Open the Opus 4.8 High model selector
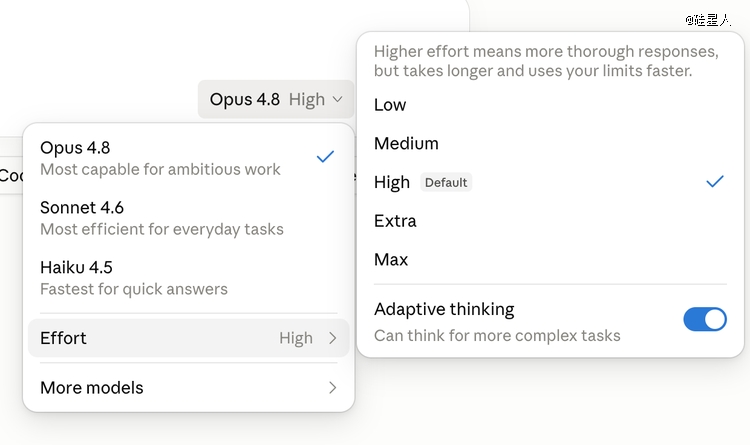 click(x=276, y=99)
